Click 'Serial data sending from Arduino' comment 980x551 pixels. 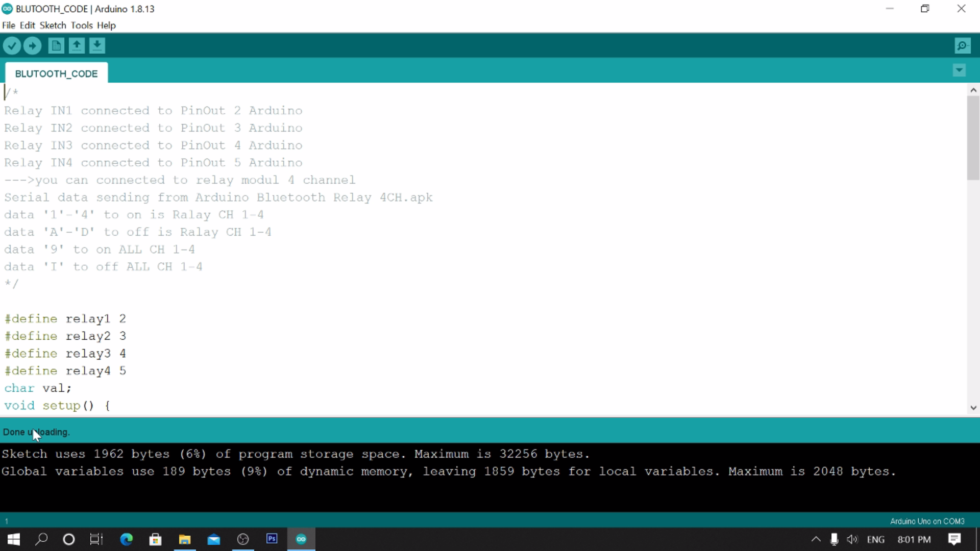point(218,197)
